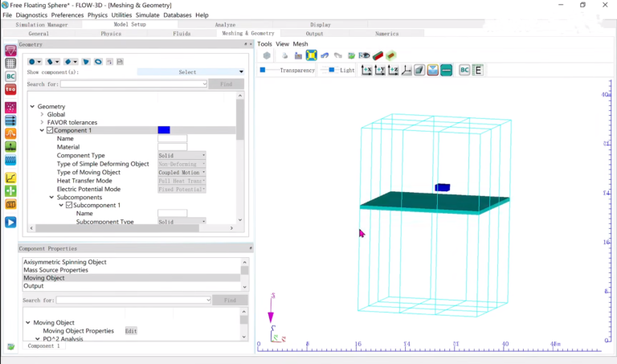Click Find button in Component Properties search

pos(230,300)
